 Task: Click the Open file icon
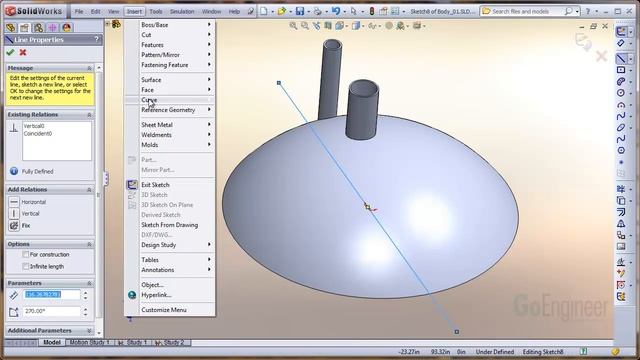pyautogui.click(x=281, y=11)
